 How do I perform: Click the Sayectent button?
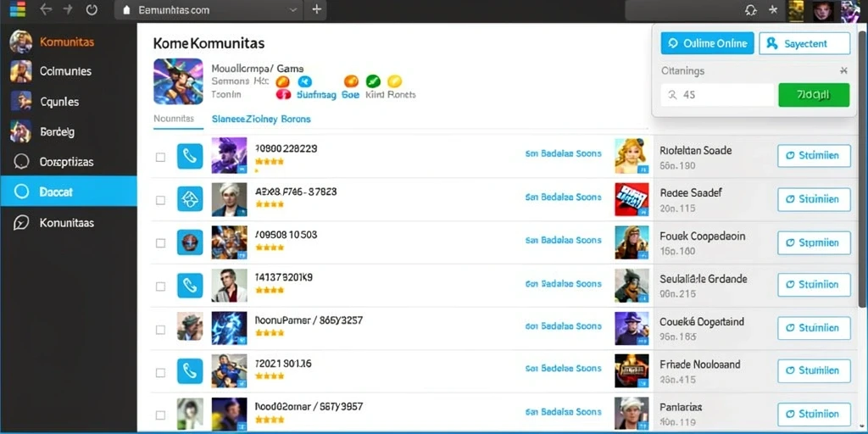804,43
